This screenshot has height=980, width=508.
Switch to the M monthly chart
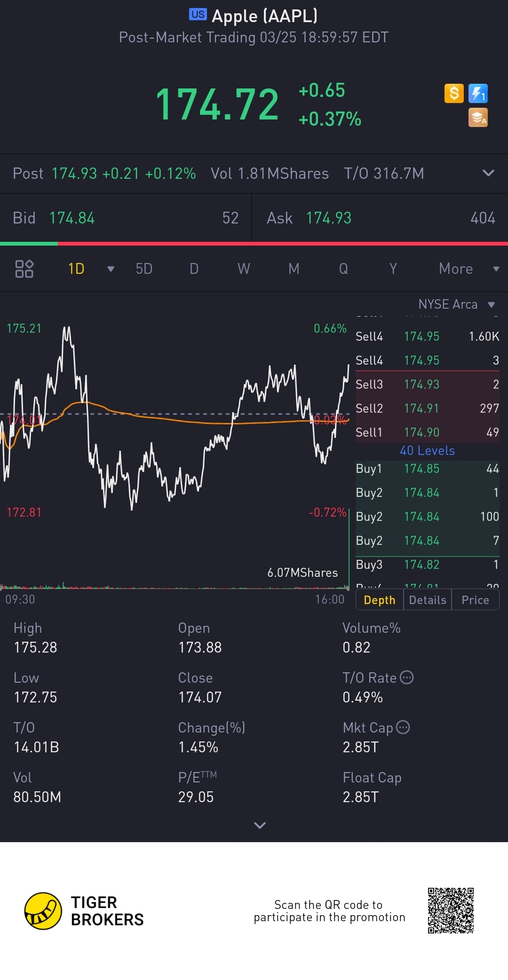click(x=294, y=269)
